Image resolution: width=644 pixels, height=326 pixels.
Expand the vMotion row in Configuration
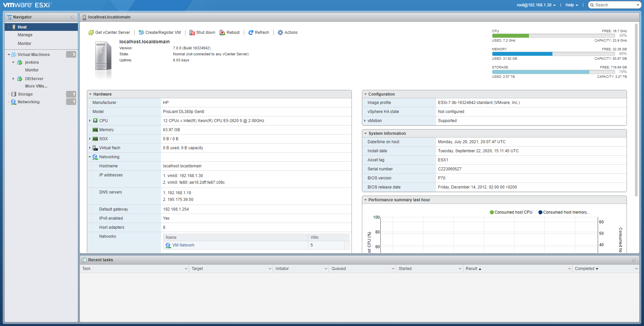pyautogui.click(x=365, y=121)
